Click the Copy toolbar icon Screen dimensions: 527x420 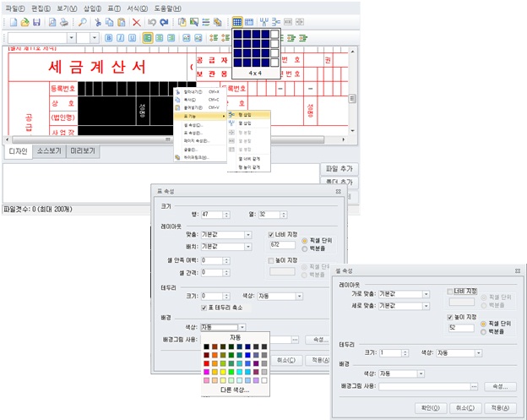point(109,22)
